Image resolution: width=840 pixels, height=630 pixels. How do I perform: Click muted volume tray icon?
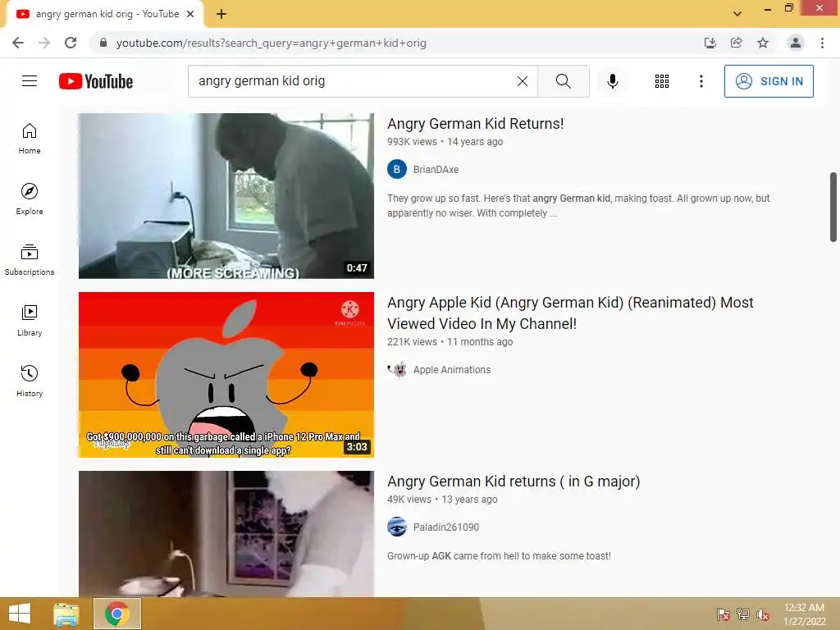[x=763, y=614]
